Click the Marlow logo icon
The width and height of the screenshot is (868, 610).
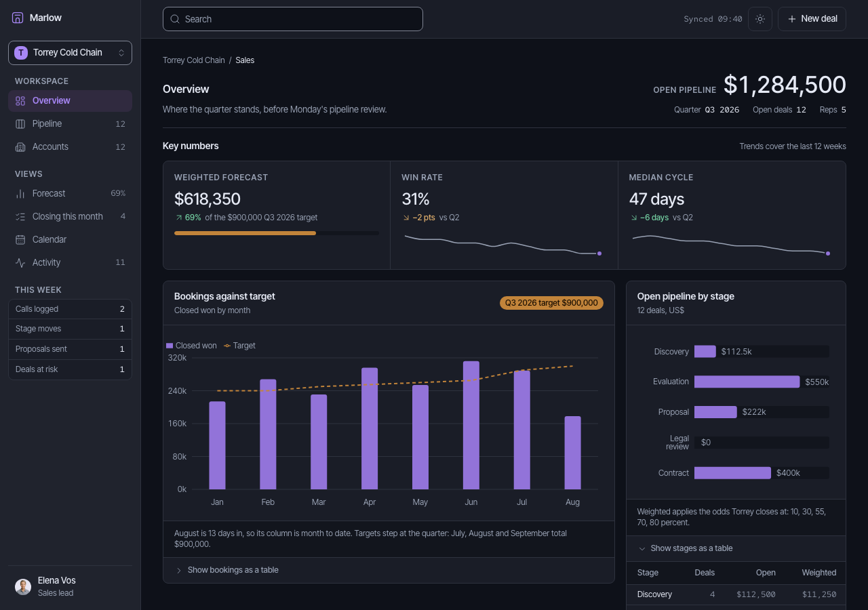(x=18, y=18)
